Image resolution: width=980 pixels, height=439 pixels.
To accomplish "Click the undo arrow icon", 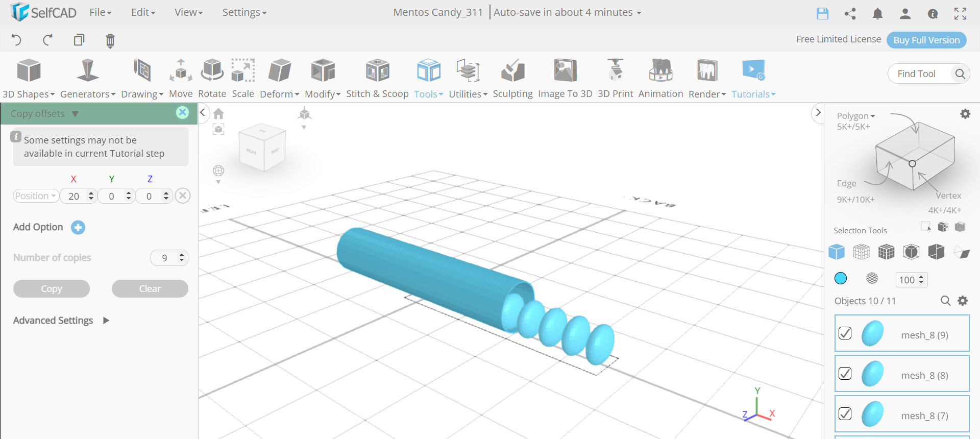I will (16, 40).
